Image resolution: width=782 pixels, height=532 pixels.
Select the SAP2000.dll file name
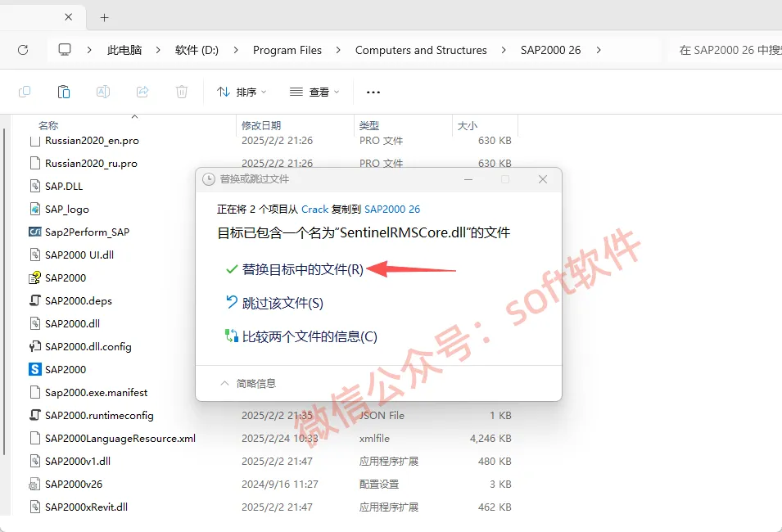coord(72,323)
